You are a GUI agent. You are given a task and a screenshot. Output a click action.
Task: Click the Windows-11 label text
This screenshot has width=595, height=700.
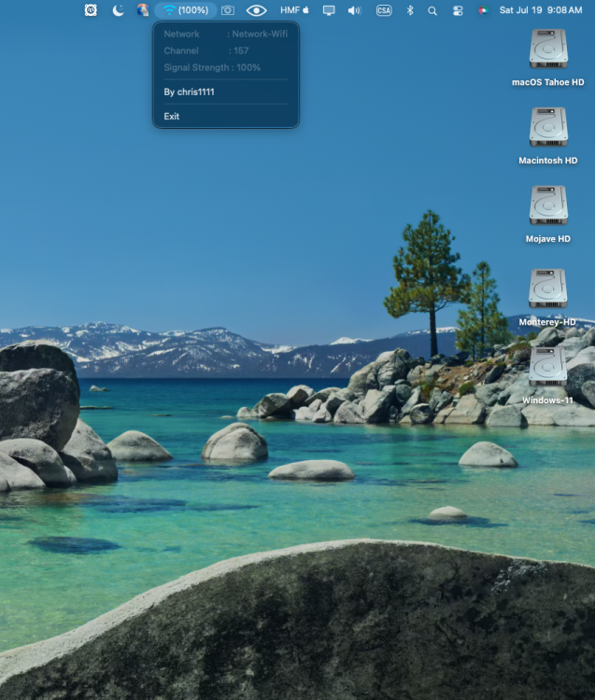click(x=547, y=400)
